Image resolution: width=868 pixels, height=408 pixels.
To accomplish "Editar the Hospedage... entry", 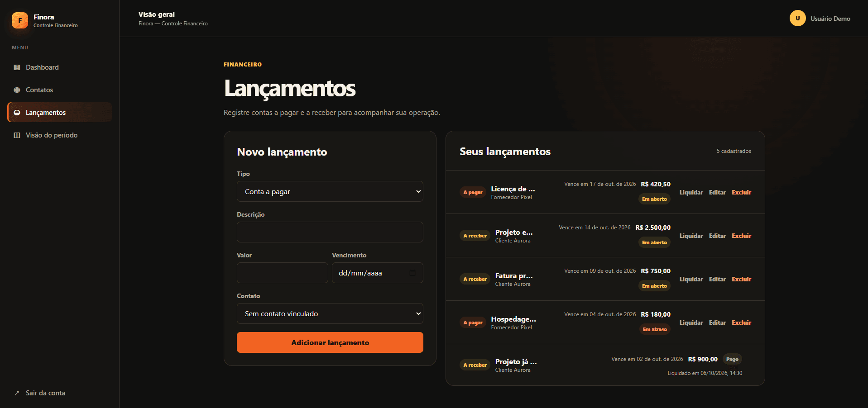I will (717, 323).
